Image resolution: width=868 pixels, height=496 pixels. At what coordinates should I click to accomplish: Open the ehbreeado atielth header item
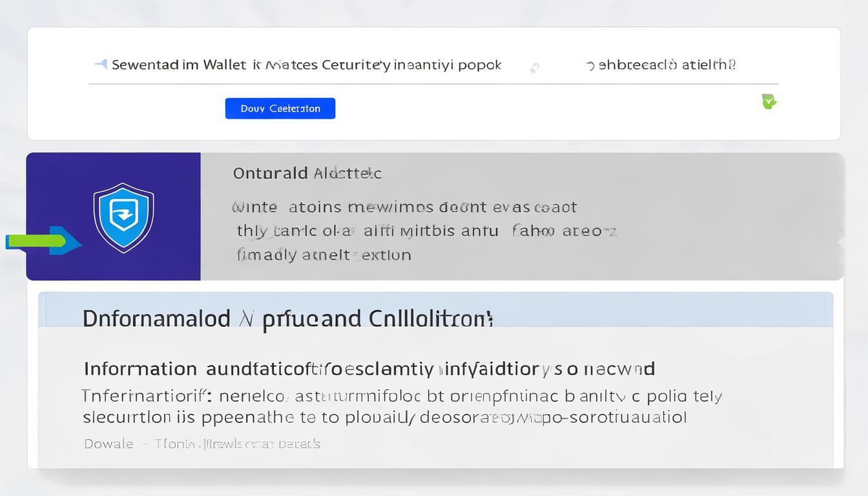coord(666,65)
